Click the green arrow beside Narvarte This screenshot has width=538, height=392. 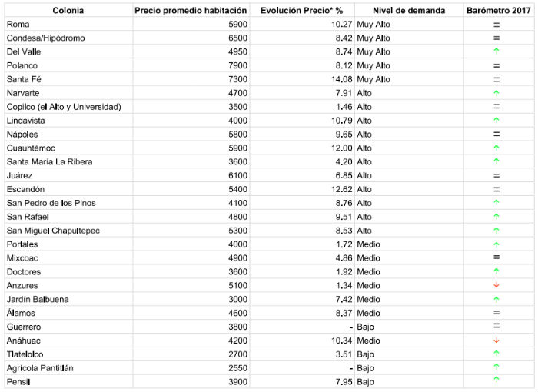(496, 93)
